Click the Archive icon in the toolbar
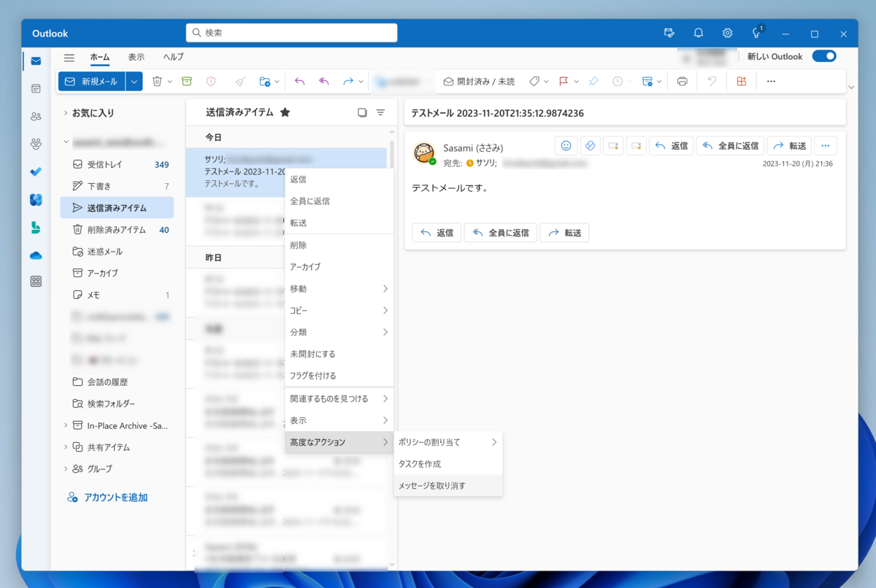 coord(187,82)
